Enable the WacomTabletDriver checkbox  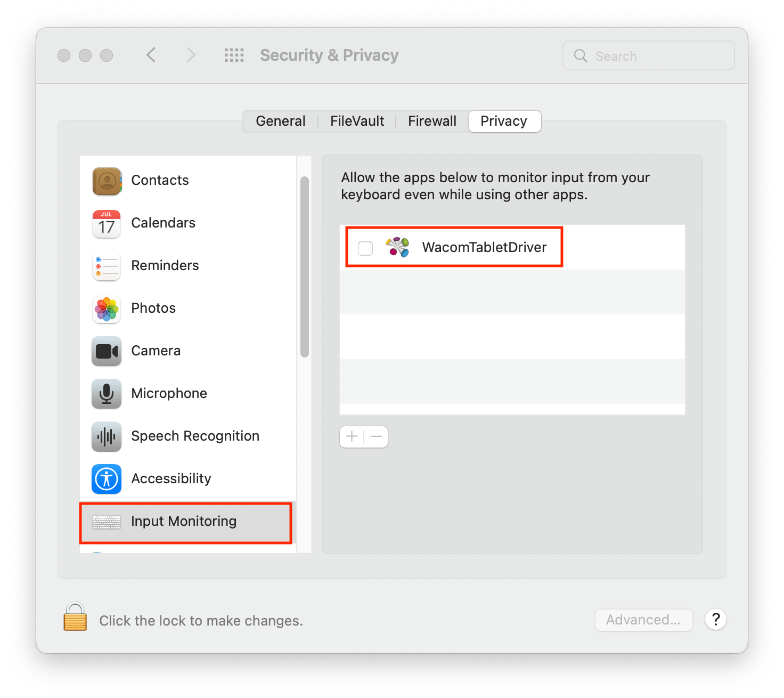point(365,247)
